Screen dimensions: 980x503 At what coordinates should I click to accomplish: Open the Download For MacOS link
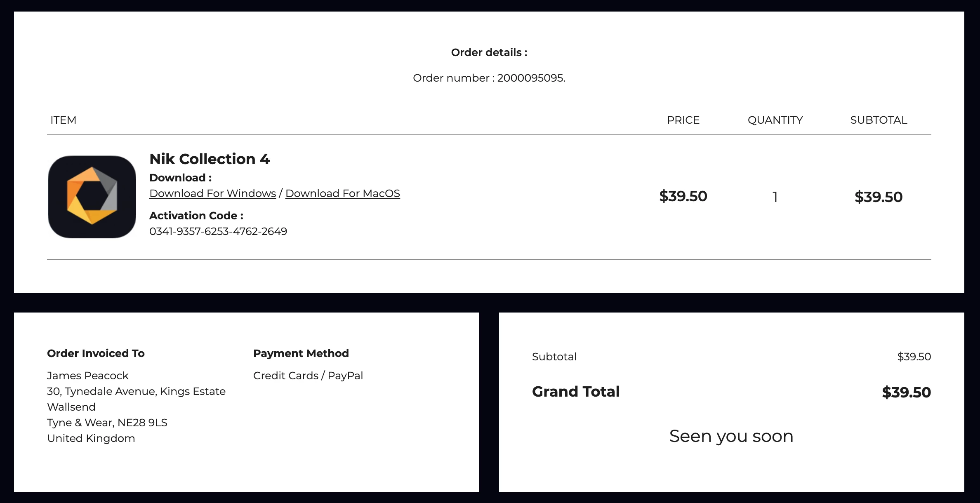tap(342, 193)
